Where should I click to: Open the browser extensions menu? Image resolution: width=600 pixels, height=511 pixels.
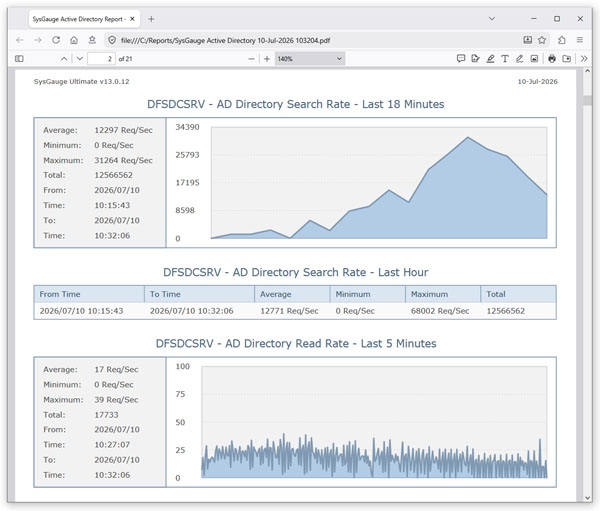pos(562,40)
